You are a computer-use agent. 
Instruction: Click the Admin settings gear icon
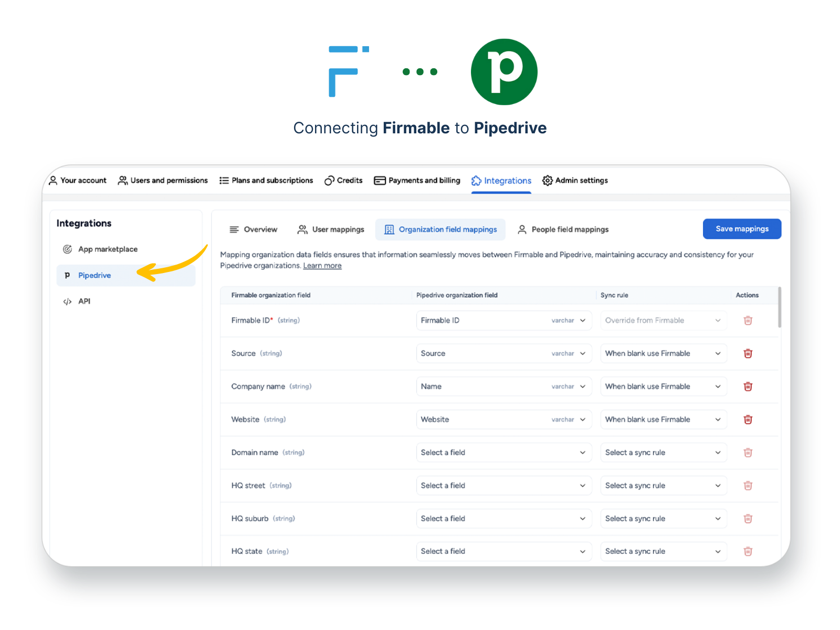pyautogui.click(x=547, y=180)
